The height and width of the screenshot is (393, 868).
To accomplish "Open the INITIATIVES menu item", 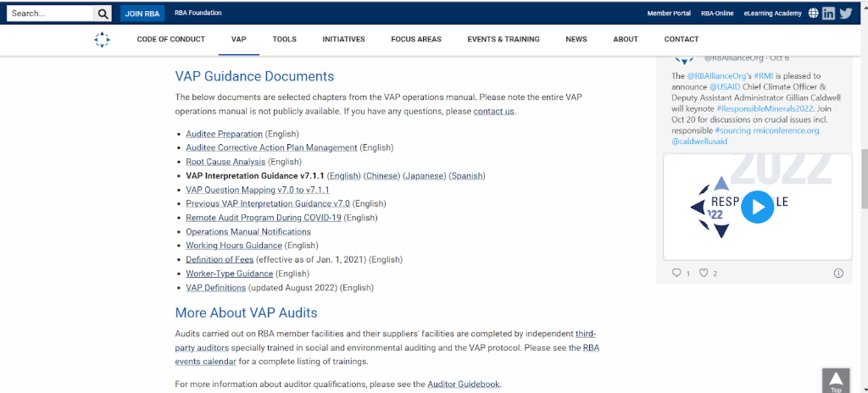I will coord(343,40).
